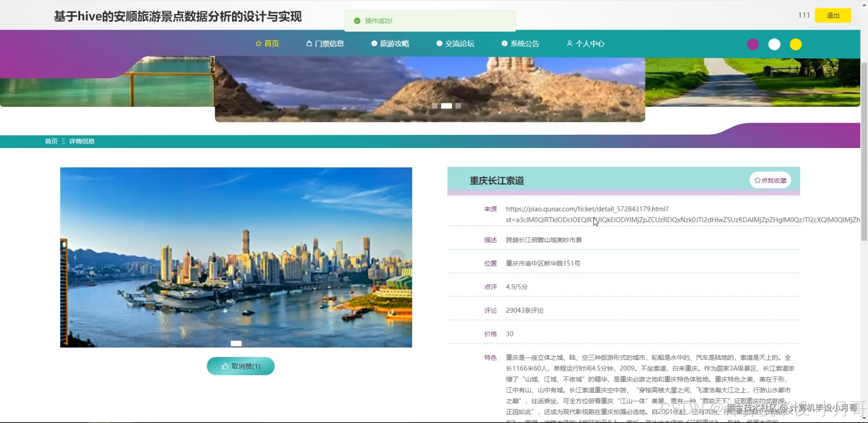Click the thumbs-up icon in 取消赞 button

tap(225, 366)
